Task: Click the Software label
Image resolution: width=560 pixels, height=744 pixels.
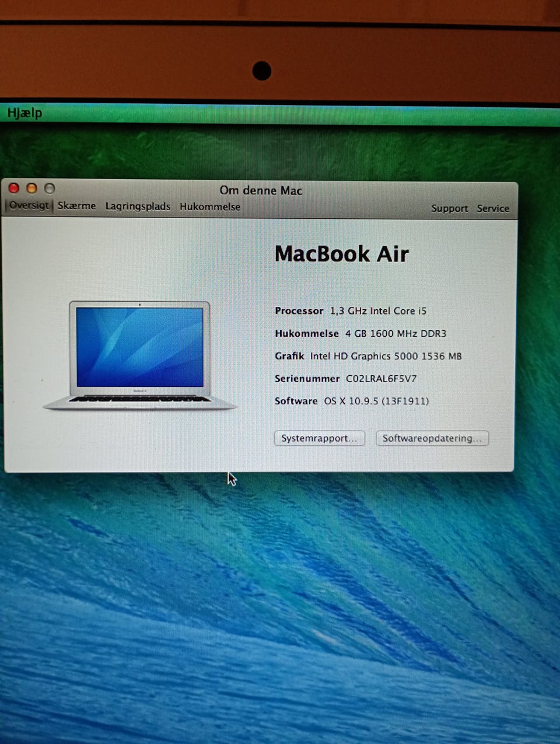Action: point(296,401)
